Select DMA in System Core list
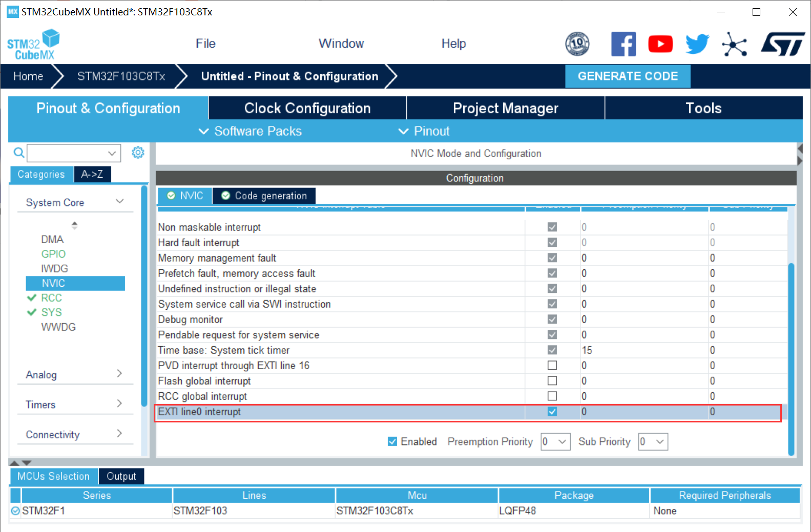This screenshot has height=532, width=811. coord(52,239)
